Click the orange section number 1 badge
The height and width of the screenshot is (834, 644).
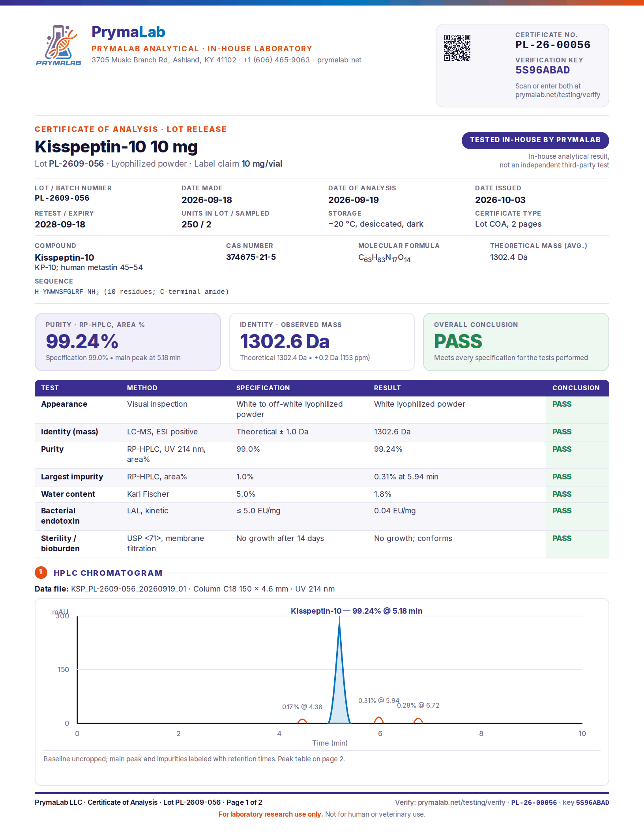(x=41, y=573)
